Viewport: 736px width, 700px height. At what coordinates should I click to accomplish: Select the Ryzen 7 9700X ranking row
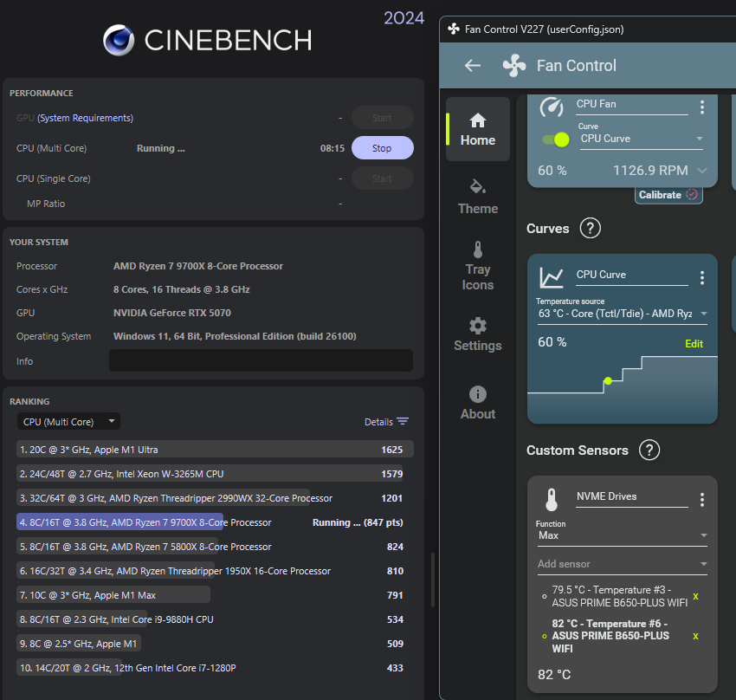215,522
